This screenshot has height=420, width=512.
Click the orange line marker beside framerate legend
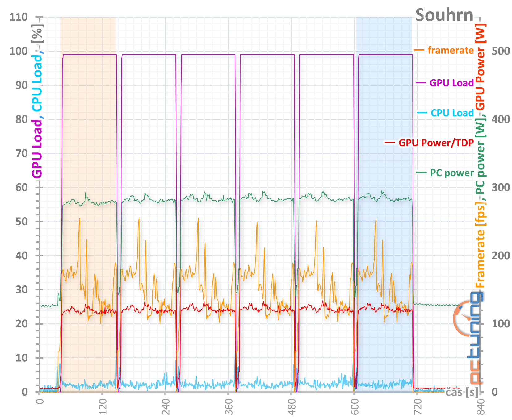coord(419,50)
